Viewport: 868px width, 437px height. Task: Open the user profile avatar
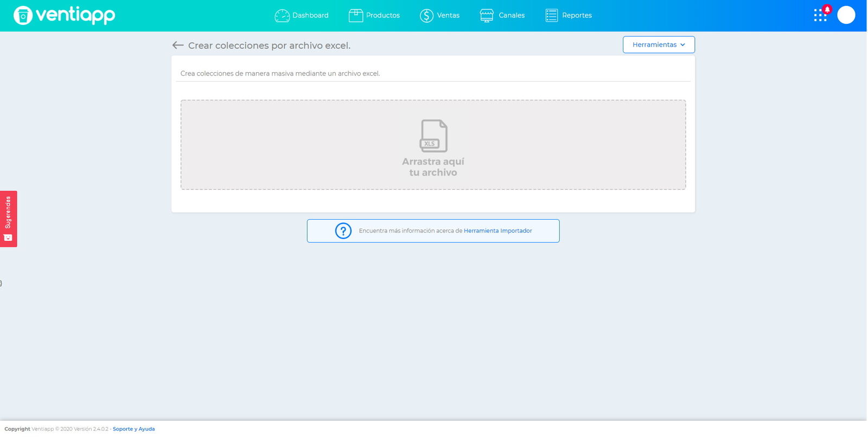pos(846,15)
